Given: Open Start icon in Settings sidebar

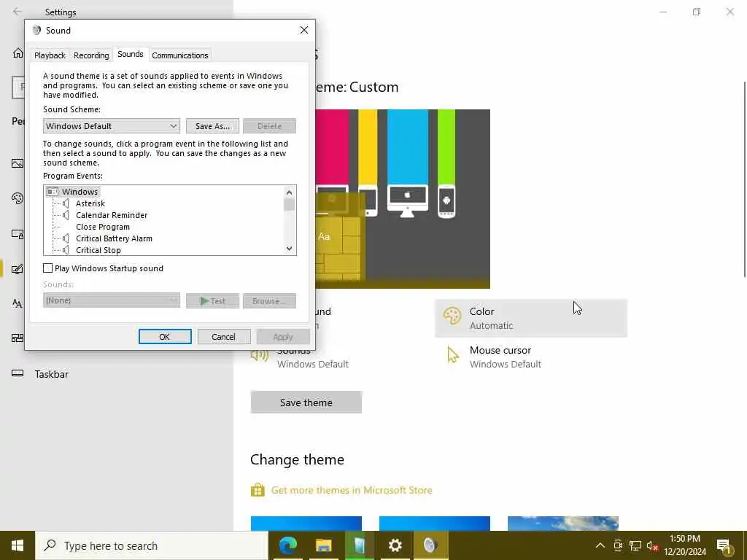Looking at the screenshot, I should pos(18,338).
